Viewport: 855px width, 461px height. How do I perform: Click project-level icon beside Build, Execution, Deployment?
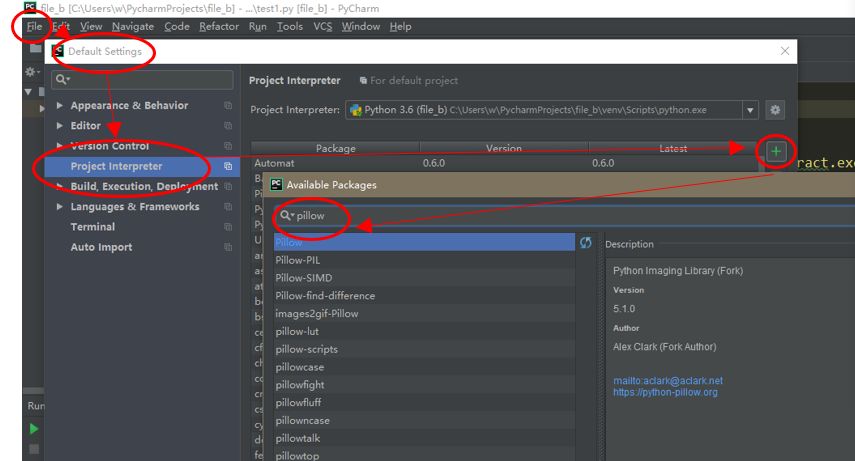(x=228, y=187)
